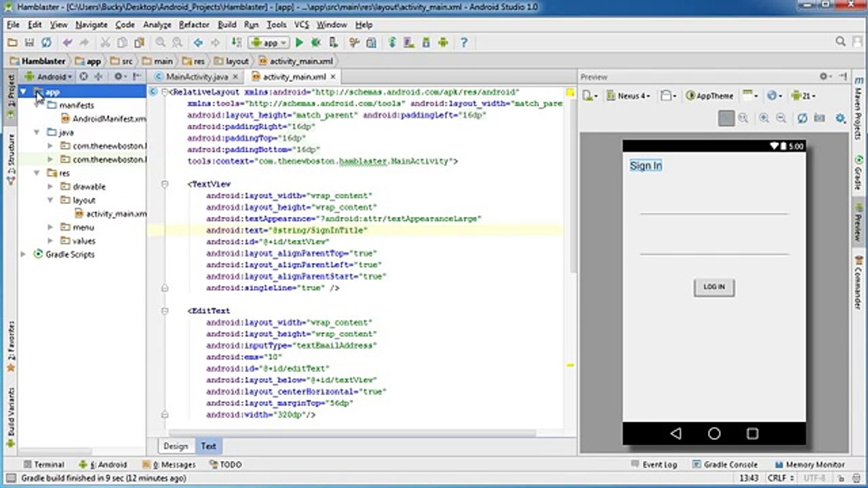Viewport: 868px width, 488px height.
Task: Click the search magnifier at top right
Action: pyautogui.click(x=840, y=42)
